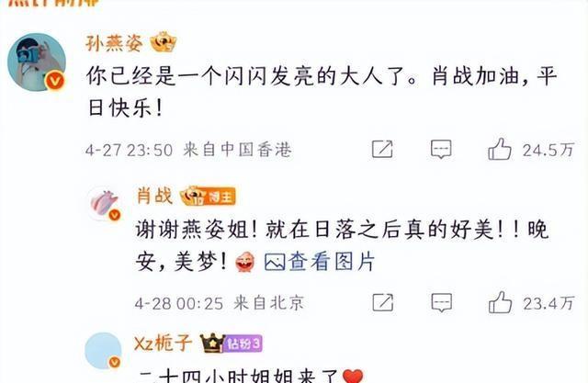
Task: Tap the picture icon beside 查看图片
Action: click(x=275, y=262)
